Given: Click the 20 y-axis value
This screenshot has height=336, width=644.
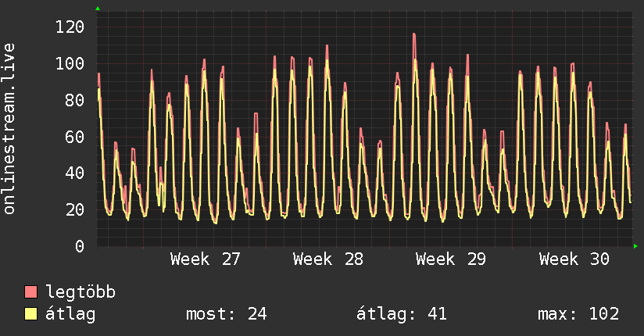Looking at the screenshot, I should (x=75, y=210).
